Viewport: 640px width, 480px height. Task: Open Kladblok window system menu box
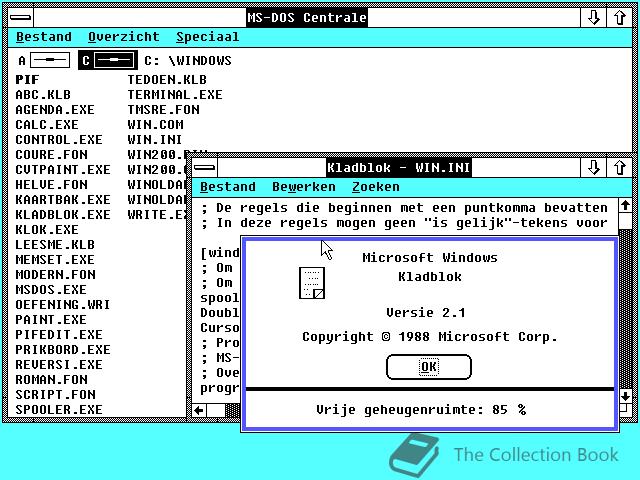(204, 167)
